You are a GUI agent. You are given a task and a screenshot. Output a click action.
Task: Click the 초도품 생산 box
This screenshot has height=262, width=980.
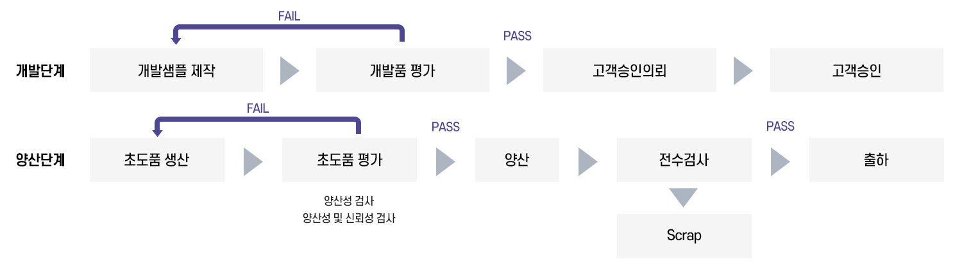157,160
